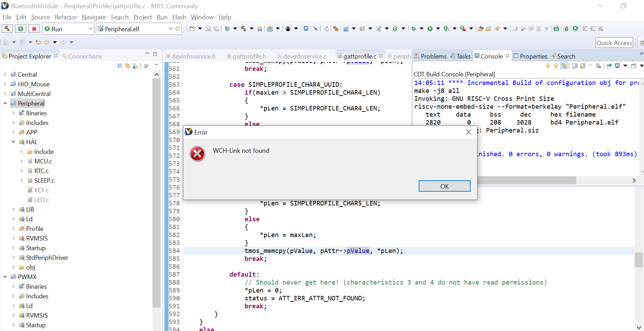Click the back arrow navigation icon
This screenshot has width=644, height=331.
pos(47,42)
